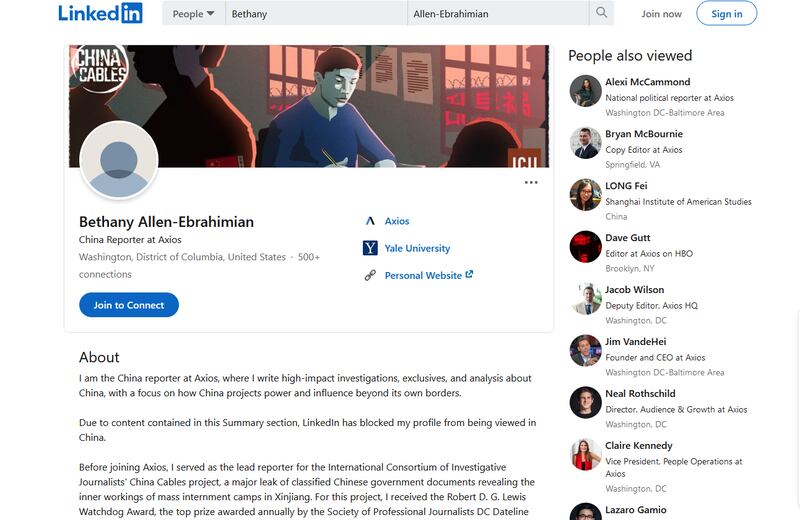Image resolution: width=800 pixels, height=520 pixels.
Task: Edit the first name field reading Bethany
Action: click(316, 14)
